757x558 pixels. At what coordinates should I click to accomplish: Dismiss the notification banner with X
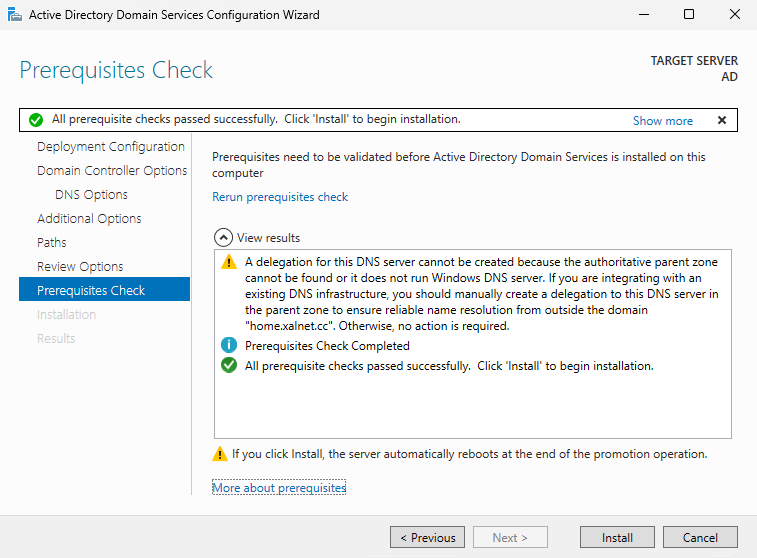(722, 120)
